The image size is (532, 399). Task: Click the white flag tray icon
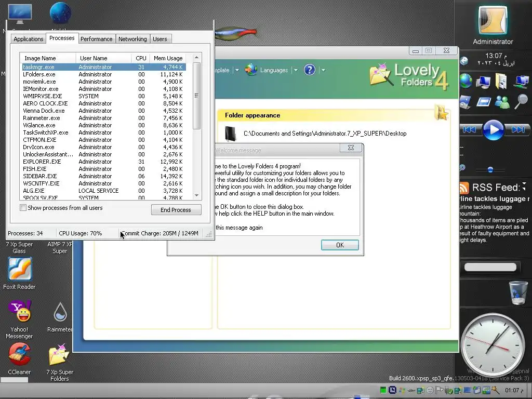439,390
